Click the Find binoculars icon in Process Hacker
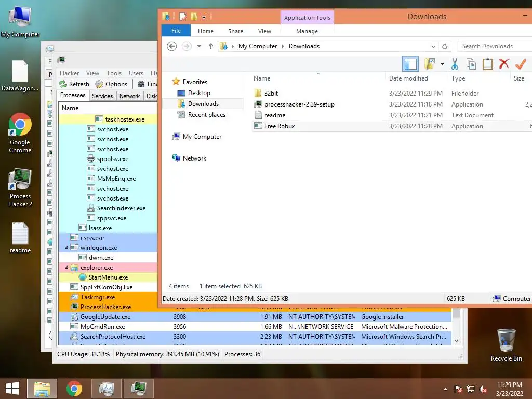 click(x=141, y=84)
